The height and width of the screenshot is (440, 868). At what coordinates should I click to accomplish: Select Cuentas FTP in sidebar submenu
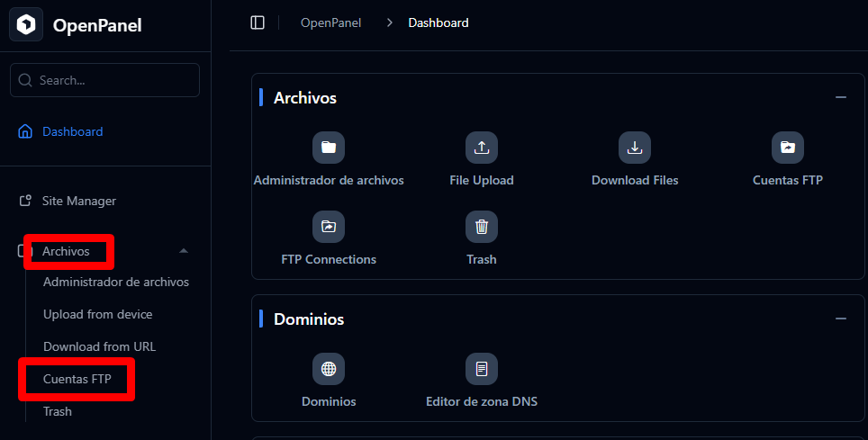coord(77,379)
